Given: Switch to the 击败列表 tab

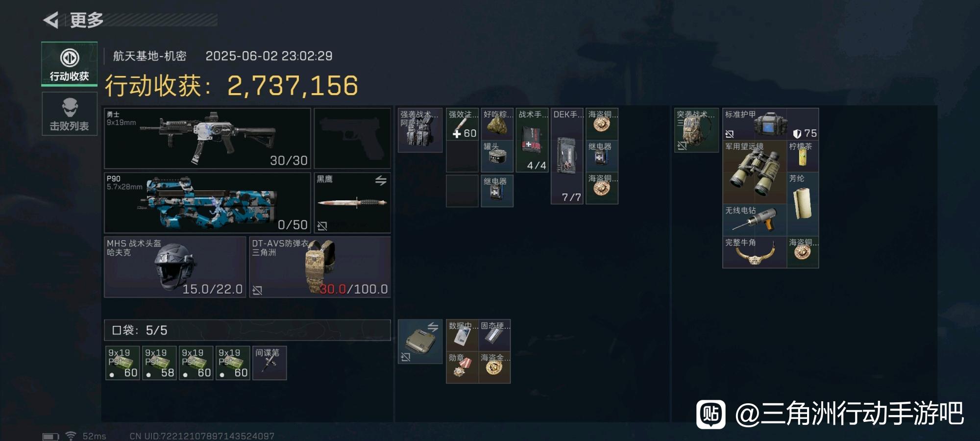Looking at the screenshot, I should (x=69, y=114).
